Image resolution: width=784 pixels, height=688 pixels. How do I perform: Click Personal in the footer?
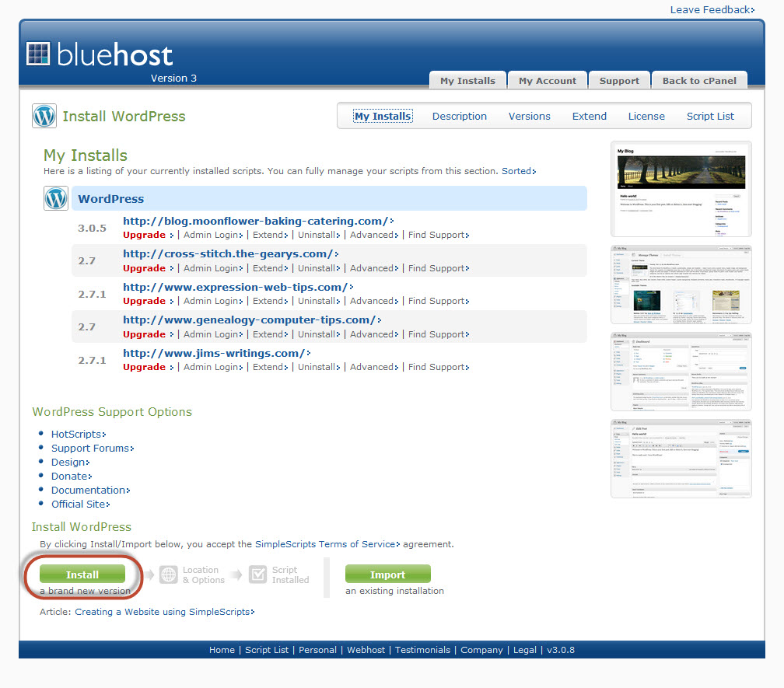[317, 650]
